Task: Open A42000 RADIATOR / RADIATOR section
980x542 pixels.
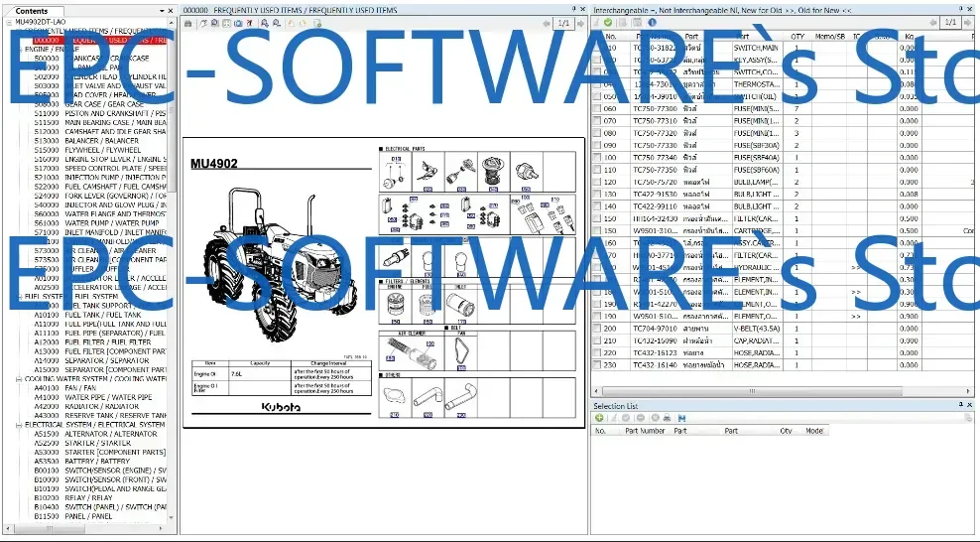Action: 86,406
